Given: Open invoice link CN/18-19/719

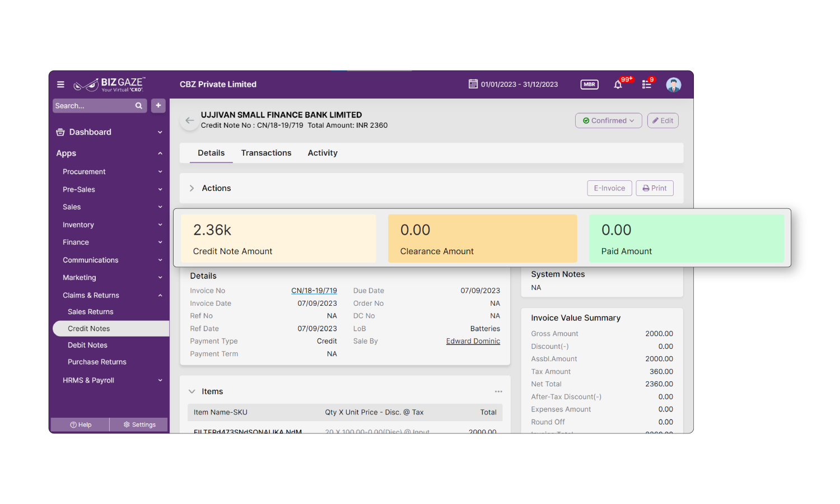Looking at the screenshot, I should click(314, 291).
